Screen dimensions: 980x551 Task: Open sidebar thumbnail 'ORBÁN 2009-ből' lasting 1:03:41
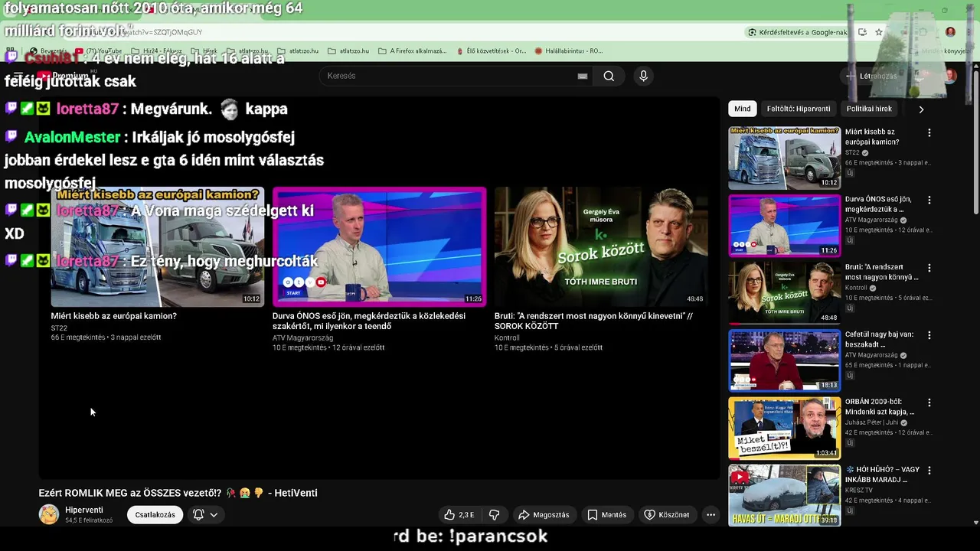(784, 428)
